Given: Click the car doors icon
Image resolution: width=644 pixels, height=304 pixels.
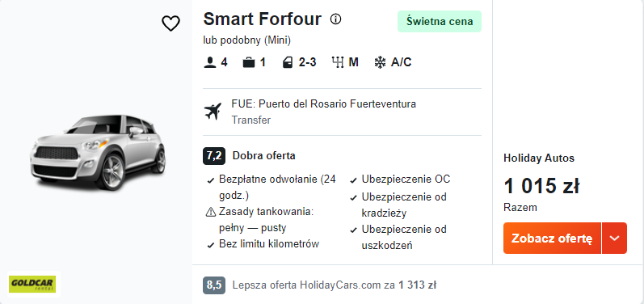Looking at the screenshot, I should (287, 62).
